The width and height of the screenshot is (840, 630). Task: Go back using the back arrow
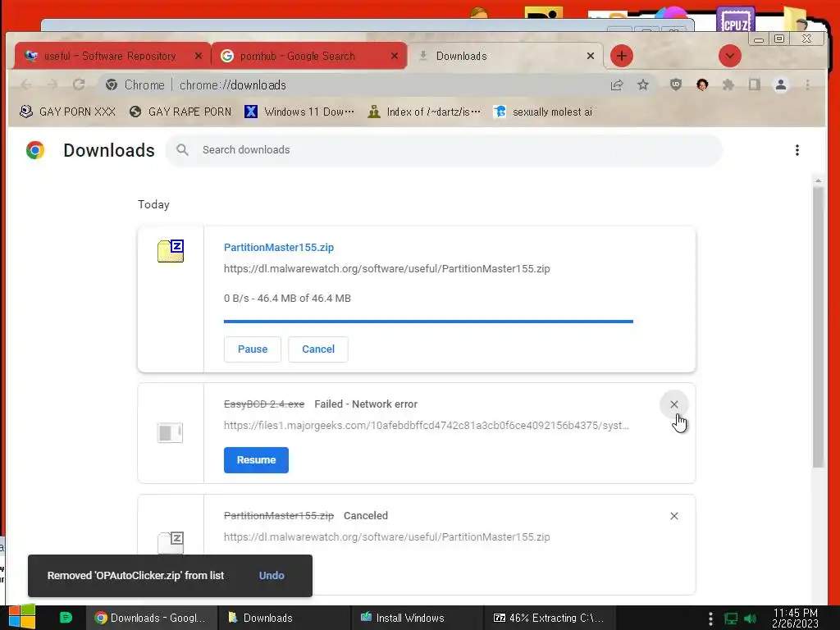coord(25,84)
